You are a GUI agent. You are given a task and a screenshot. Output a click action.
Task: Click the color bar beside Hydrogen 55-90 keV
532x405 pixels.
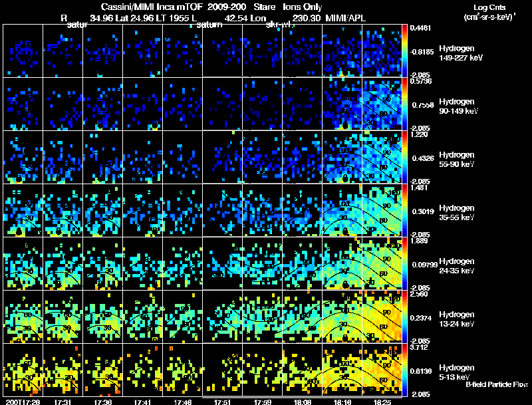(404, 158)
